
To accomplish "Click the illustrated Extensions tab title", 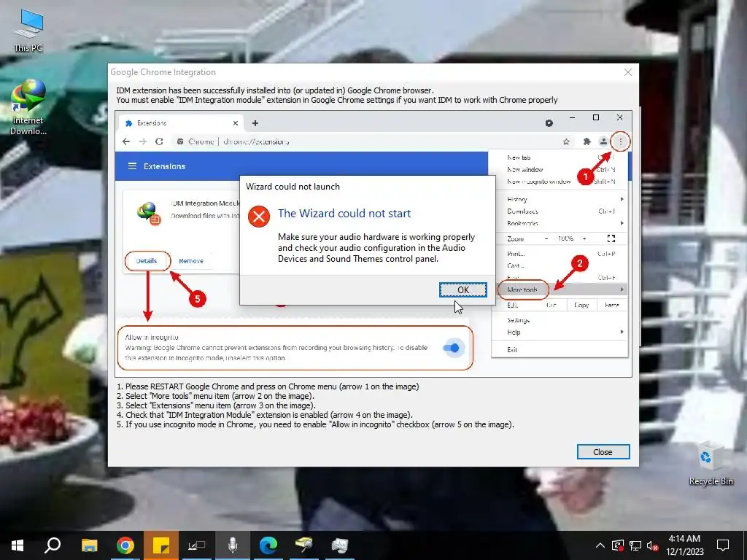I will click(x=152, y=123).
